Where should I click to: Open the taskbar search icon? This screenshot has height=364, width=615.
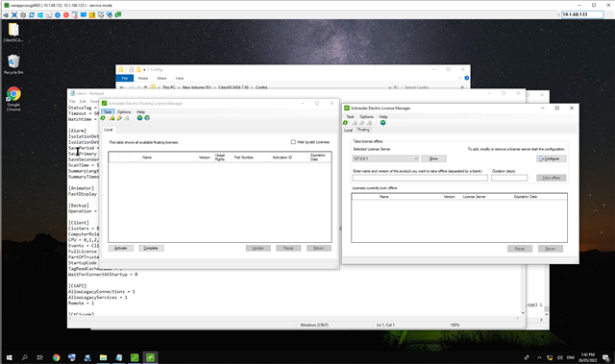click(x=25, y=357)
